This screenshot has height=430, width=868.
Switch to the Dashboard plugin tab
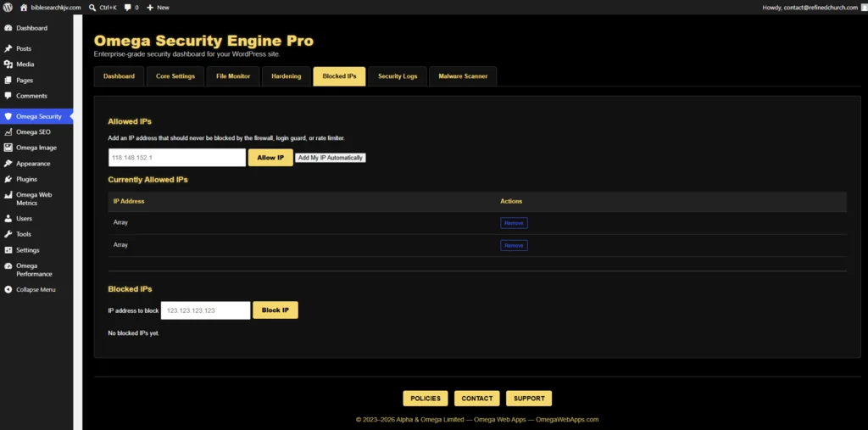(x=119, y=76)
